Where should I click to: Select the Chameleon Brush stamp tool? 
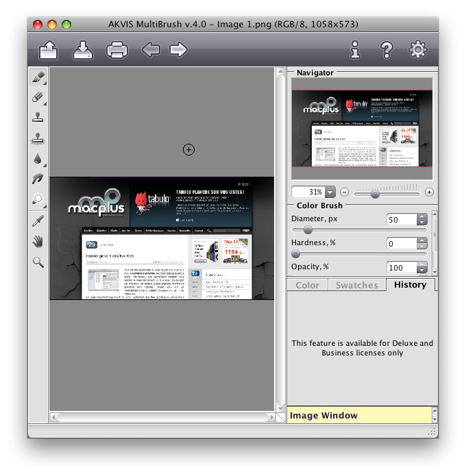tap(38, 138)
